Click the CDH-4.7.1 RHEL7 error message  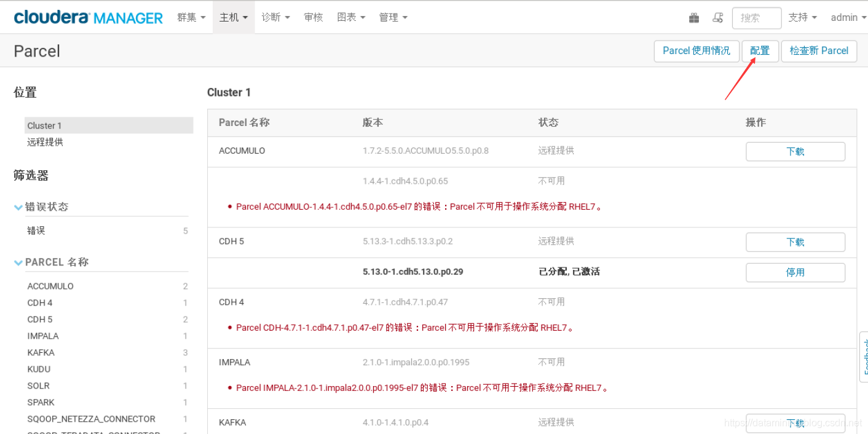click(x=406, y=328)
